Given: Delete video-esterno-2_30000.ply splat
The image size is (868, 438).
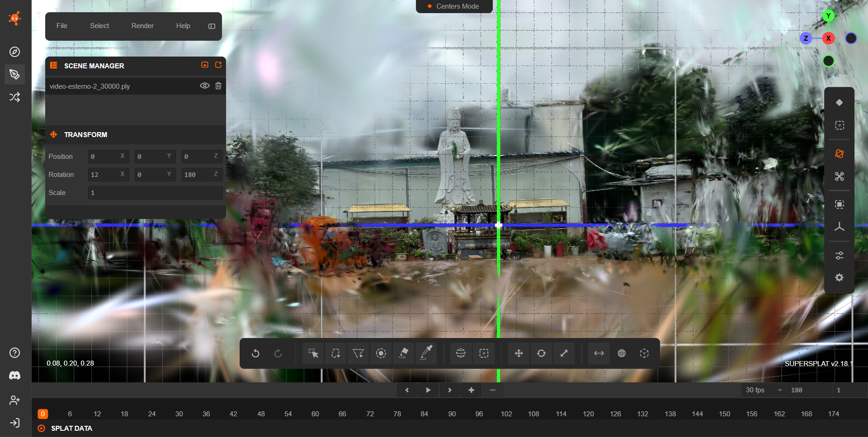Looking at the screenshot, I should click(x=218, y=86).
